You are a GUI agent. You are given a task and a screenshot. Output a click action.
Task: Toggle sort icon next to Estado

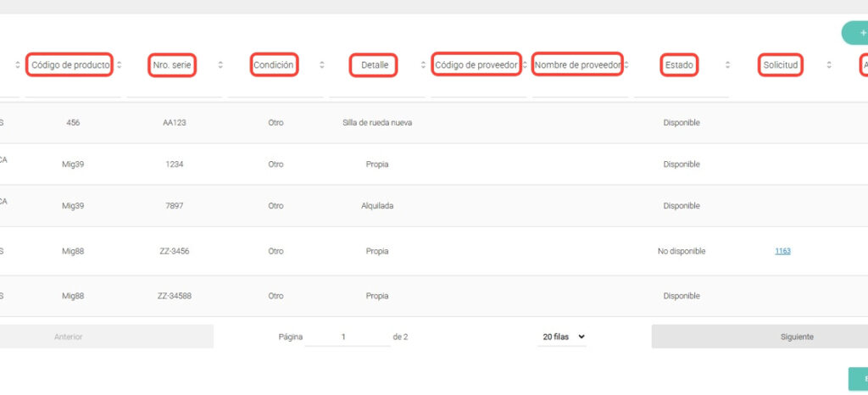point(727,65)
